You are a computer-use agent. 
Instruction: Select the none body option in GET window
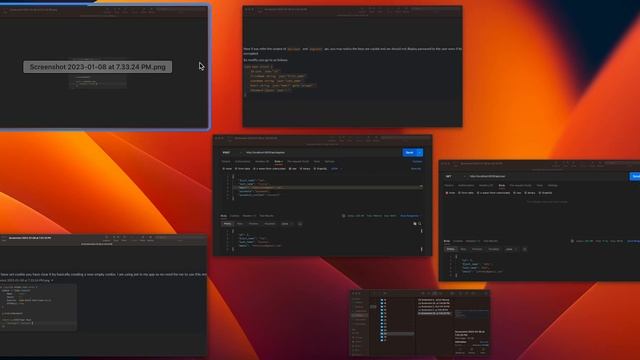[x=449, y=193]
